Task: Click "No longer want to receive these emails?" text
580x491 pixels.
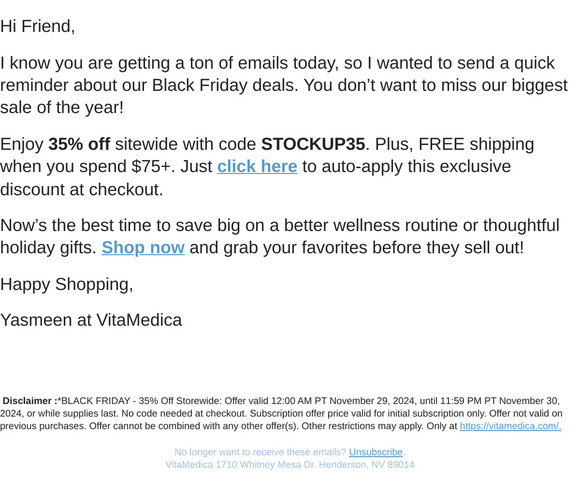Action: pos(260,452)
